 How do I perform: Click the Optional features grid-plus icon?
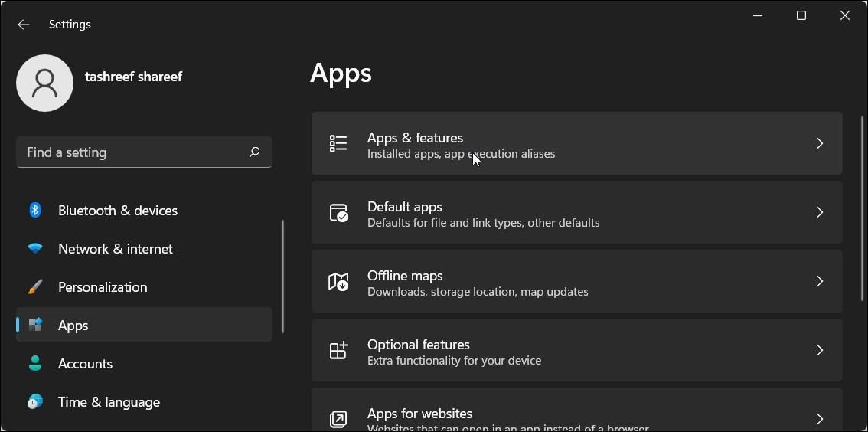(338, 350)
